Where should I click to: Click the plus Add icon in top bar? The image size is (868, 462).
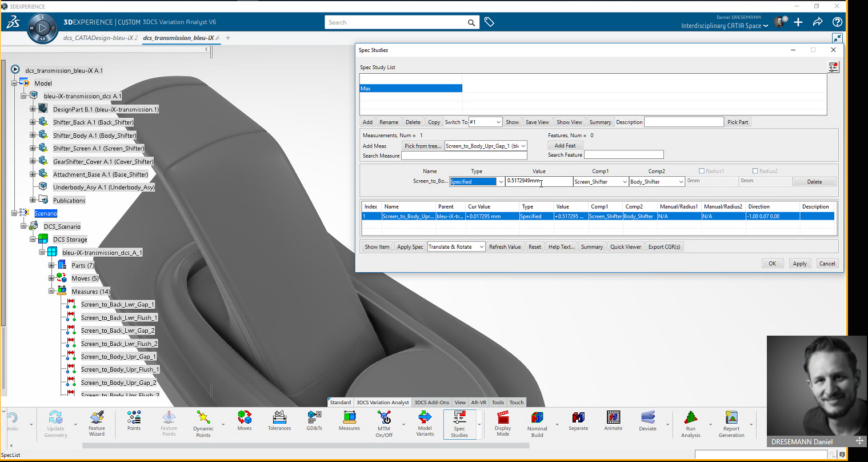798,22
